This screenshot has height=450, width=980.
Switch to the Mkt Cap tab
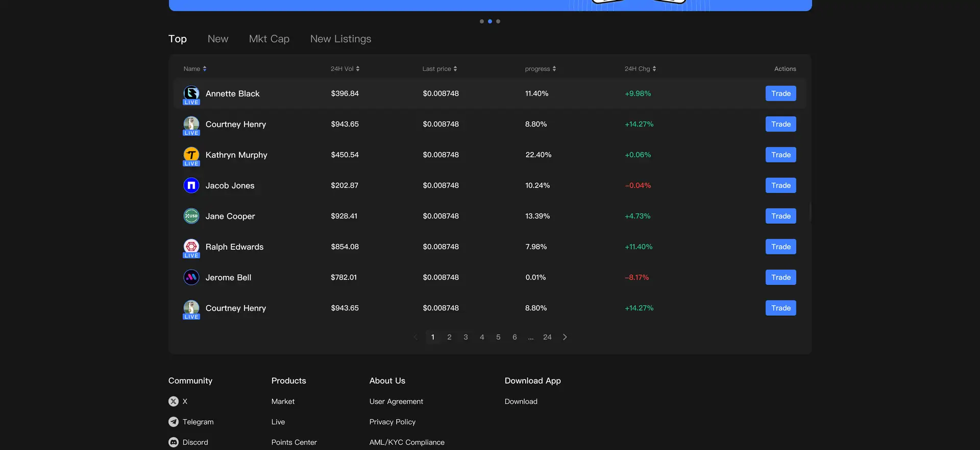pos(269,39)
